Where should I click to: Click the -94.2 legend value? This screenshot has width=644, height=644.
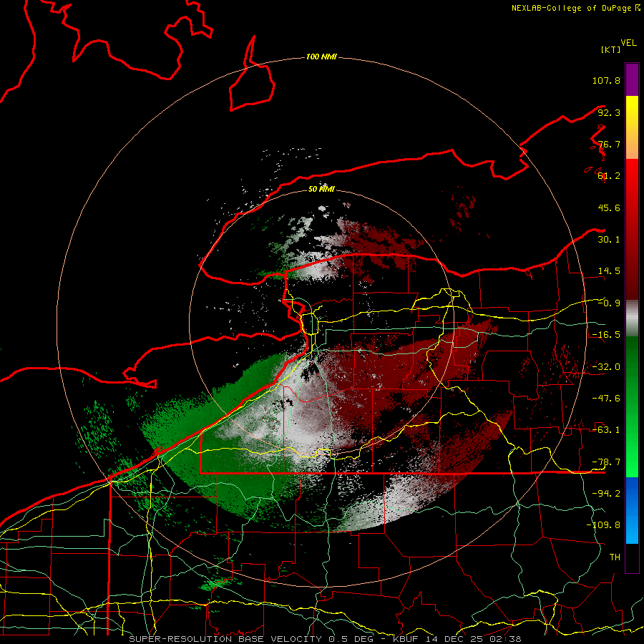pos(606,494)
